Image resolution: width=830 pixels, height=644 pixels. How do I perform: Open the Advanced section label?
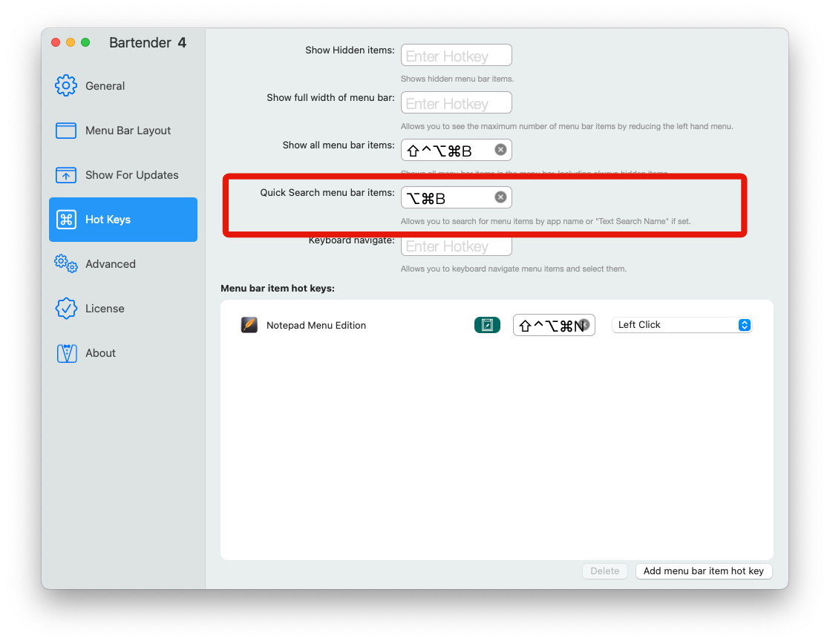[110, 263]
